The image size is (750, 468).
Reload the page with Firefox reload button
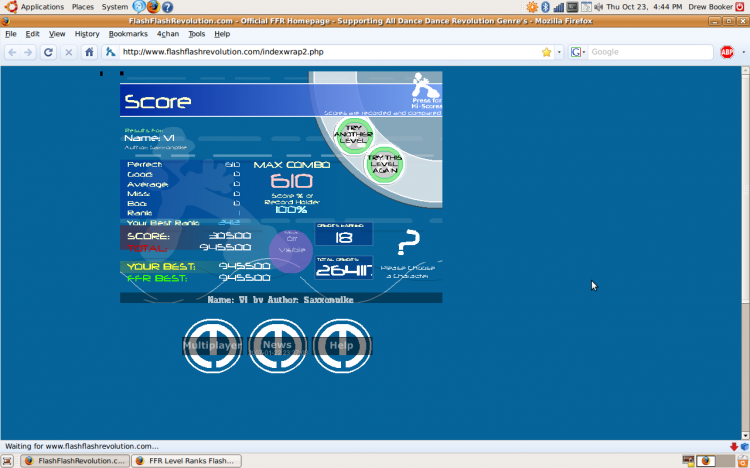click(x=47, y=52)
